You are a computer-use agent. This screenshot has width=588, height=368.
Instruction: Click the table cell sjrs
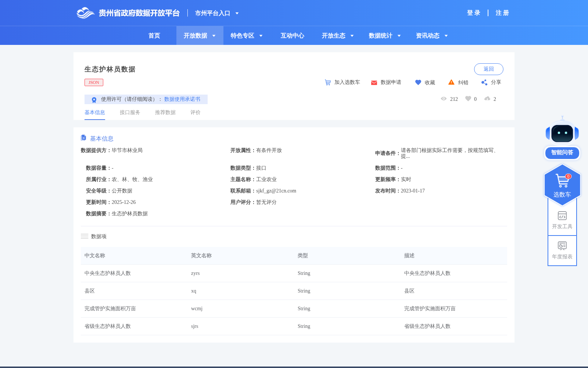[x=195, y=326]
